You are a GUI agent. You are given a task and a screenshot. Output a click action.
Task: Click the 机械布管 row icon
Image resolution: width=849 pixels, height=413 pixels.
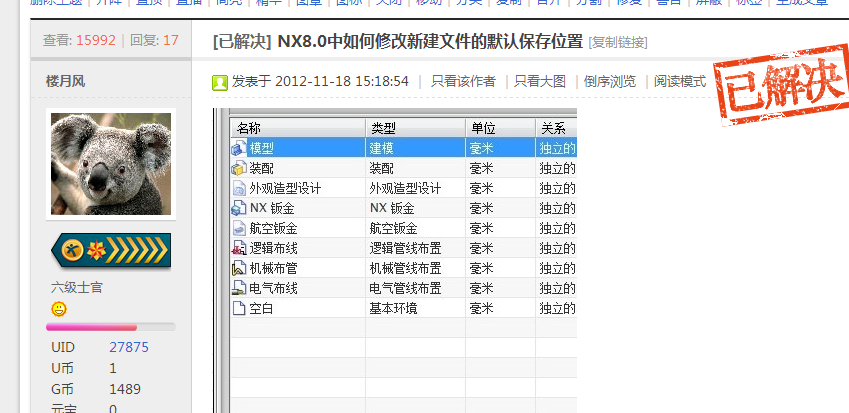click(239, 268)
